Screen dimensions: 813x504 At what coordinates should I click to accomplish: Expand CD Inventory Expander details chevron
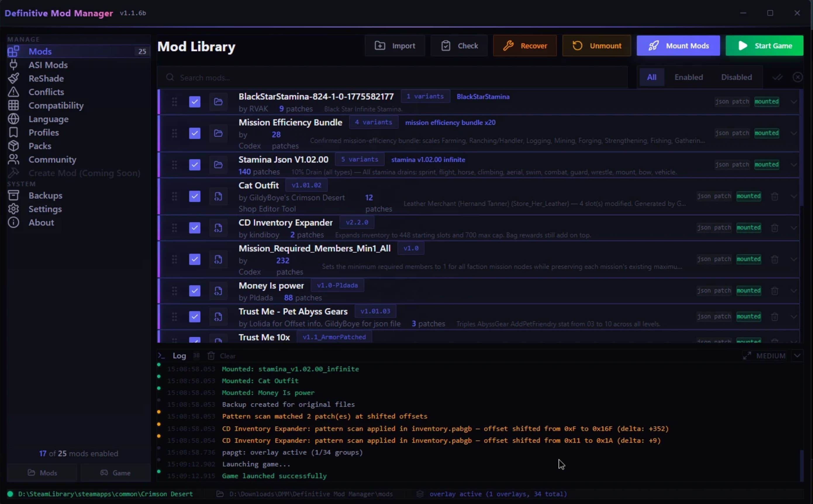(x=793, y=228)
